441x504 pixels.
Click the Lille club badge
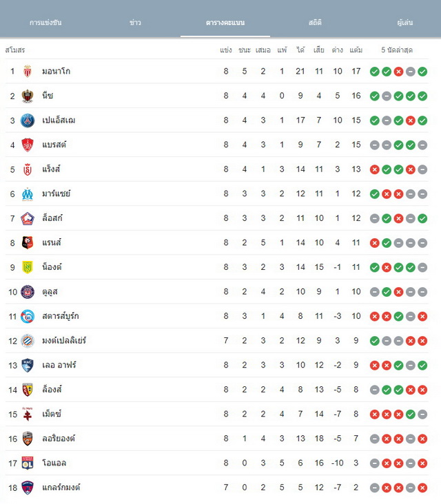28,218
